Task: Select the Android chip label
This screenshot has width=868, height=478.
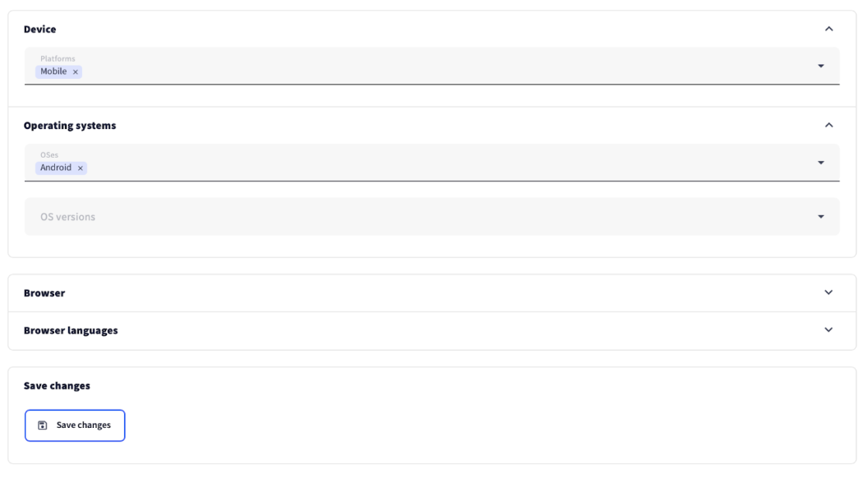Action: [x=56, y=168]
